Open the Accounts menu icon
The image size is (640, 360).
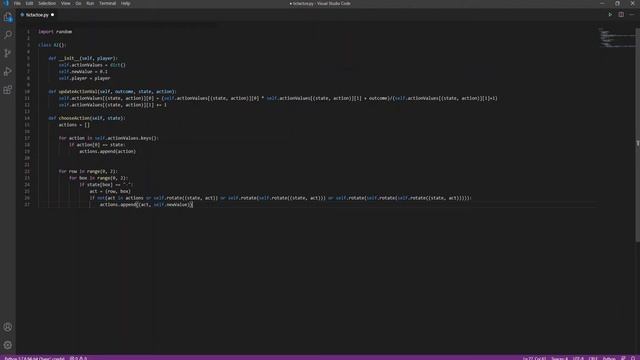click(8, 327)
